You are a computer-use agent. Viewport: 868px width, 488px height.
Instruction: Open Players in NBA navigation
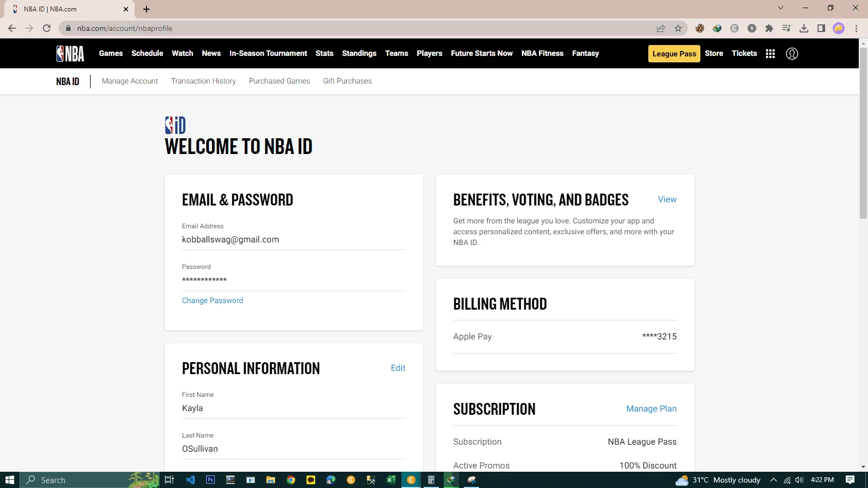430,53
